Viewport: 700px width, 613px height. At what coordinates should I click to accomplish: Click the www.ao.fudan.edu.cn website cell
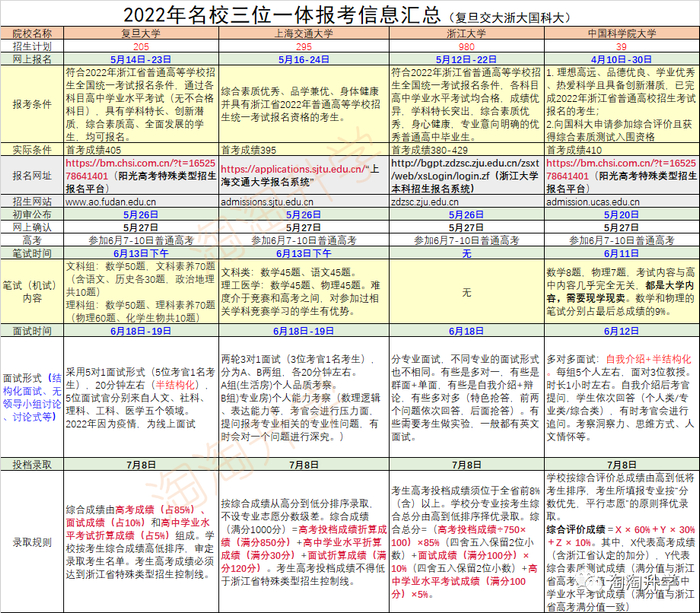click(x=141, y=202)
